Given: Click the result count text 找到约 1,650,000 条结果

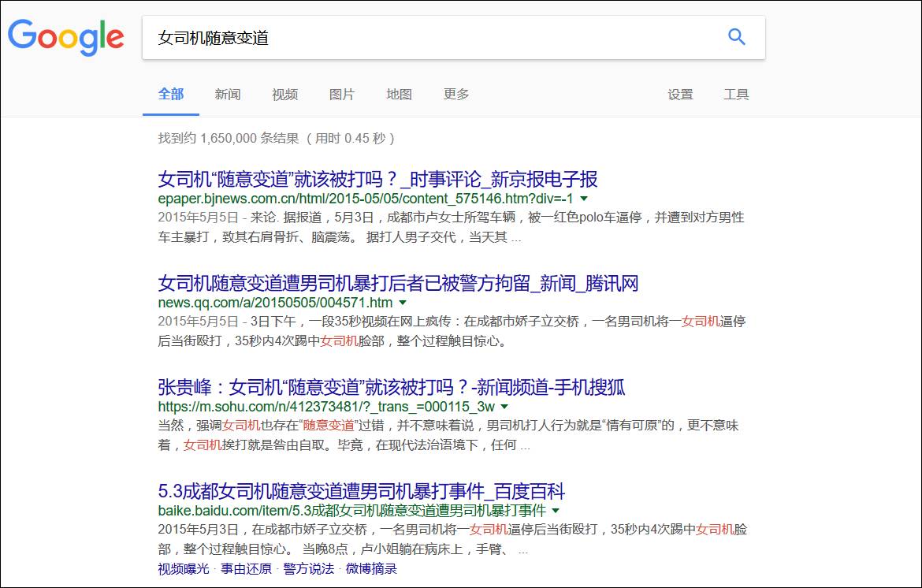Looking at the screenshot, I should (x=229, y=138).
